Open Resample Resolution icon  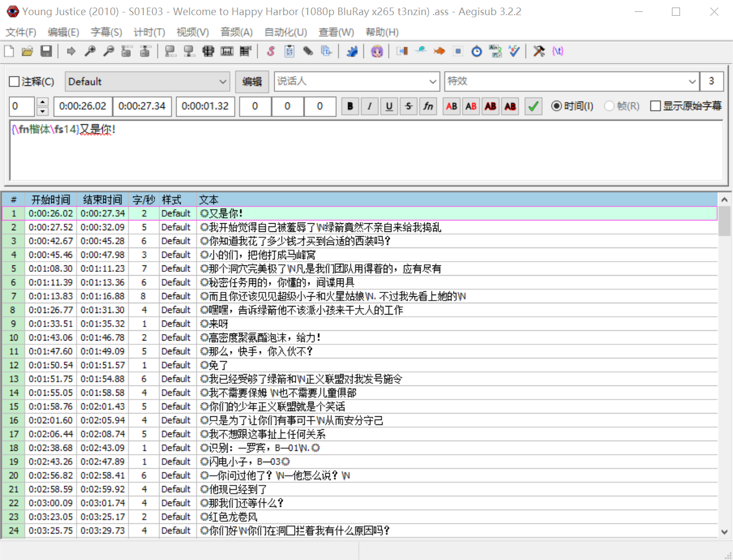[x=458, y=51]
